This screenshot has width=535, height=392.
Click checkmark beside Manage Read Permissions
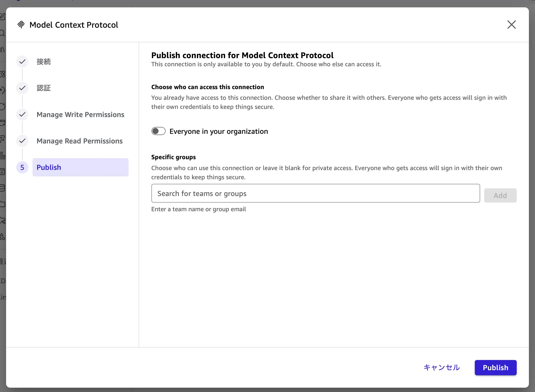click(x=22, y=141)
